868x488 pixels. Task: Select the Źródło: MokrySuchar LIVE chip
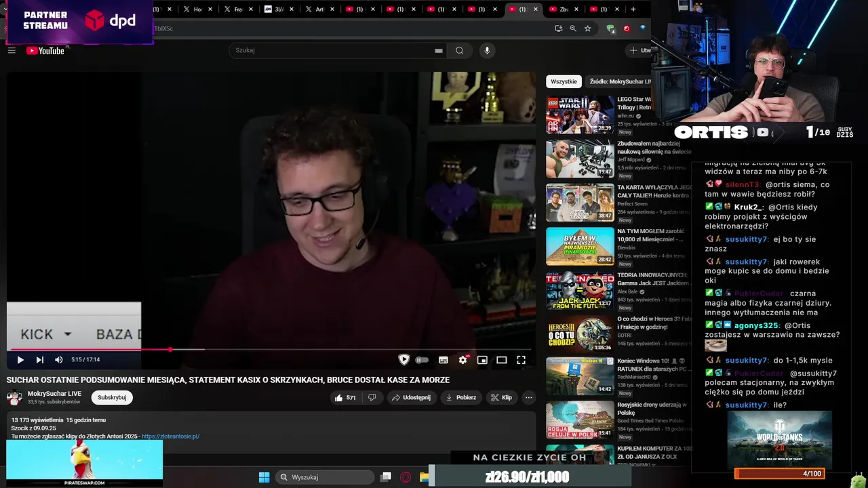620,81
